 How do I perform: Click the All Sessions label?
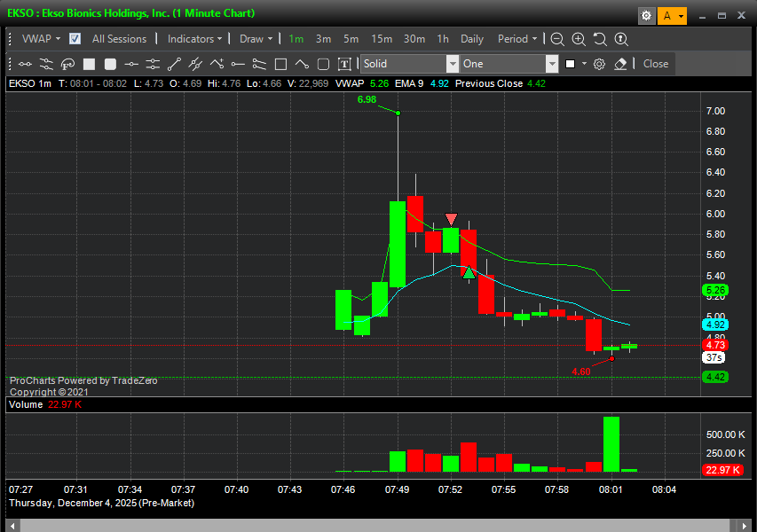coord(119,39)
